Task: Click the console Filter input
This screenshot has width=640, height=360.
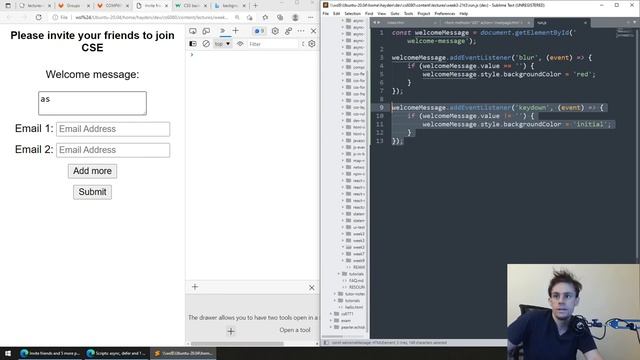Action: click(x=273, y=44)
